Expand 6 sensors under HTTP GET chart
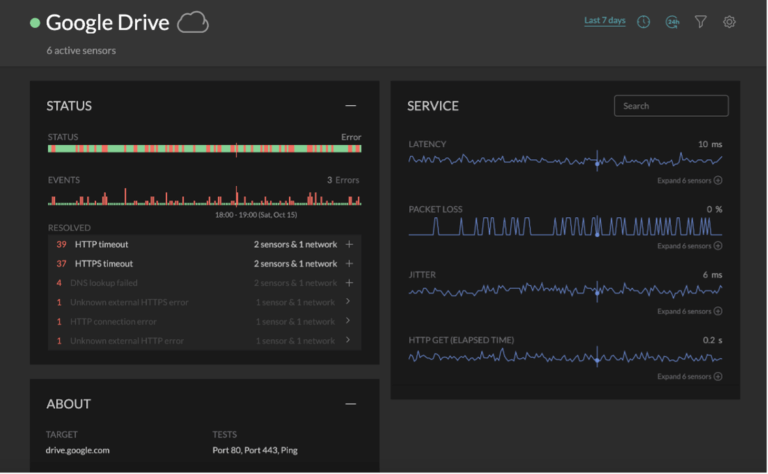This screenshot has height=474, width=768. tap(689, 377)
